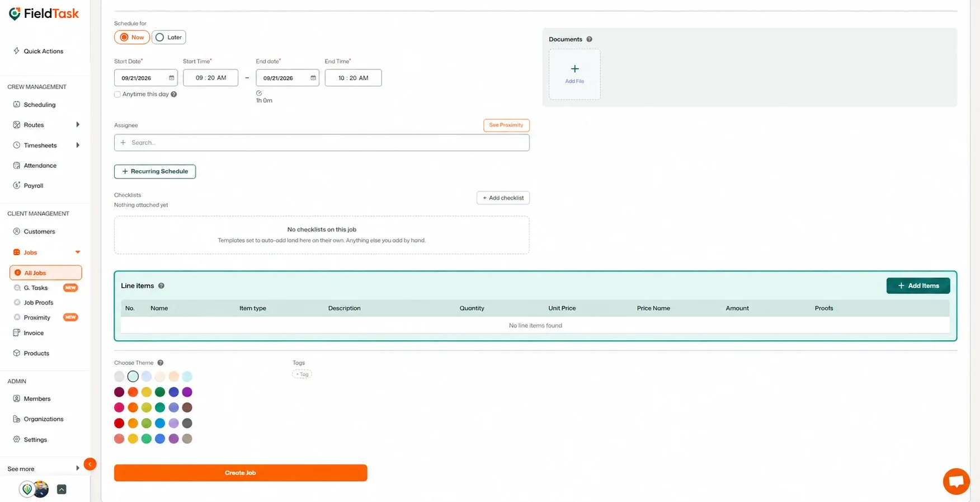Click the Anytime this day info icon
The width and height of the screenshot is (980, 502).
pos(174,94)
